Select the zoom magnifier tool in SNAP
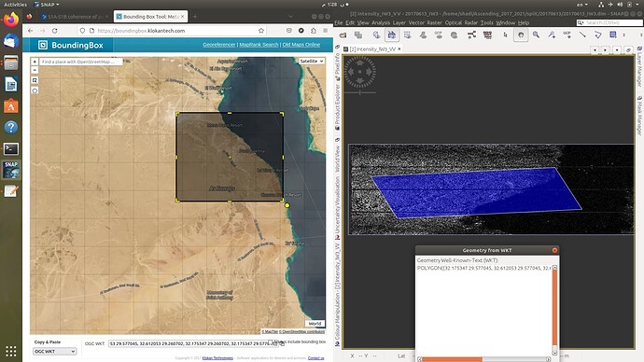Screen dimensions: 644x362 (536, 35)
